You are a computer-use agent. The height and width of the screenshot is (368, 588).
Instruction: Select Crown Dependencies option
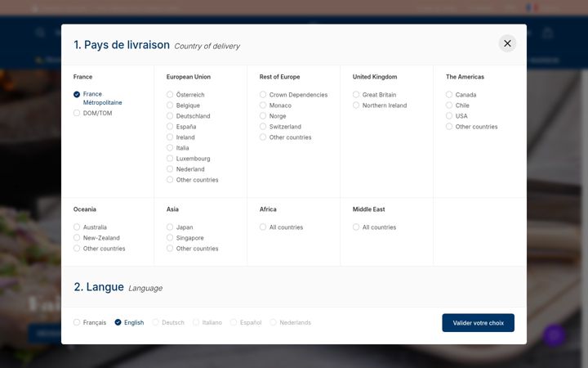[293, 95]
